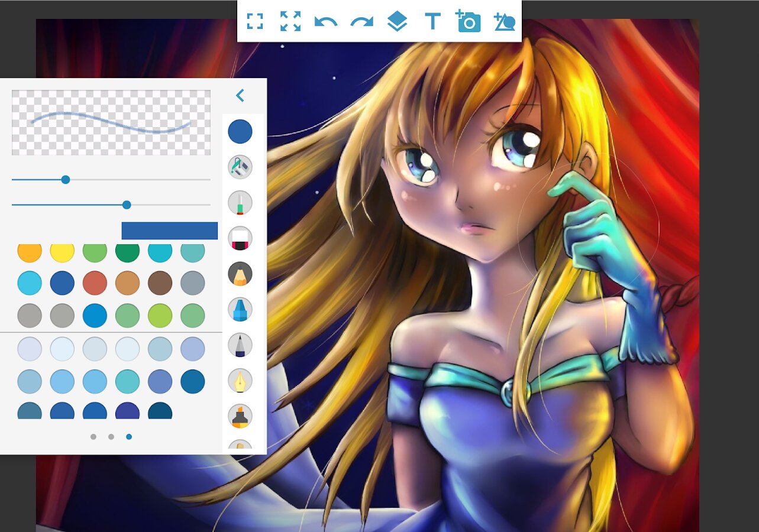Add image with the camera icon
This screenshot has height=532, width=759.
(x=468, y=21)
